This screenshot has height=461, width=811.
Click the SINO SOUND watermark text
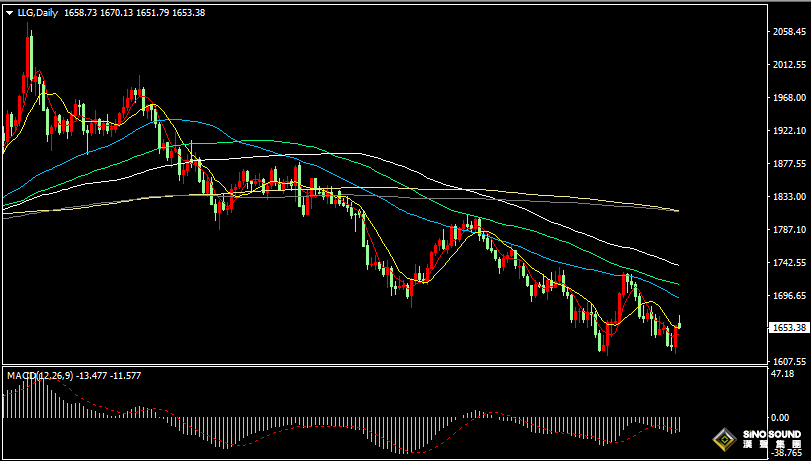(772, 434)
